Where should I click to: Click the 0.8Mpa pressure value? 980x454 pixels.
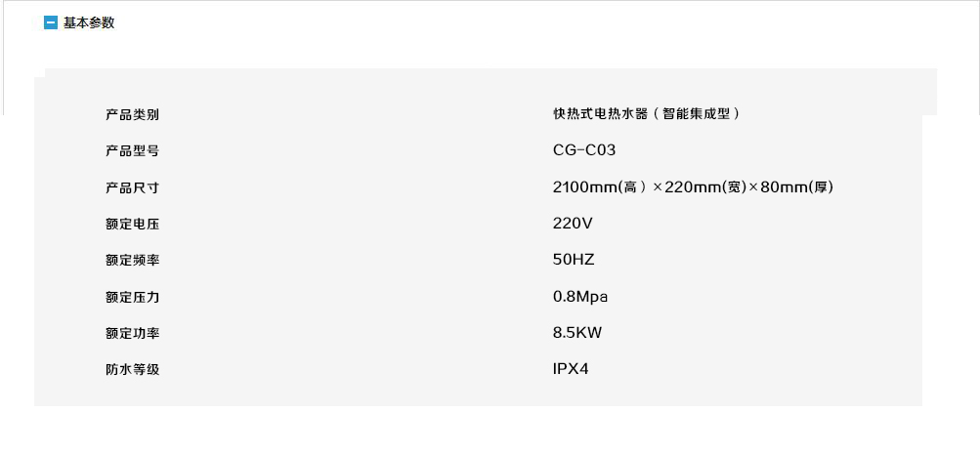[x=580, y=297]
